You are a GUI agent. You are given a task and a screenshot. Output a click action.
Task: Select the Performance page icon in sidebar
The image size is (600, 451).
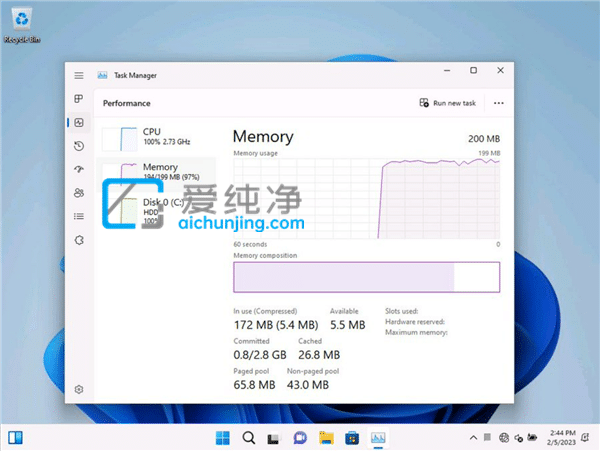pyautogui.click(x=79, y=122)
